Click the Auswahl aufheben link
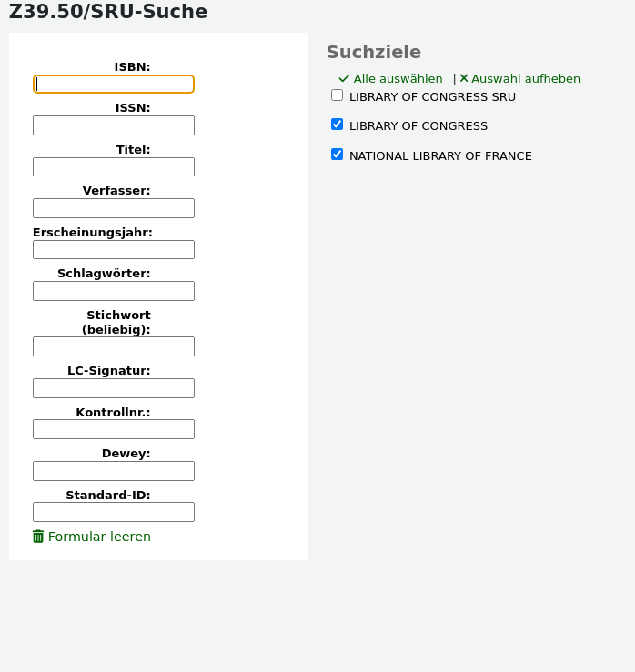Image resolution: width=635 pixels, height=672 pixels. pyautogui.click(x=525, y=79)
